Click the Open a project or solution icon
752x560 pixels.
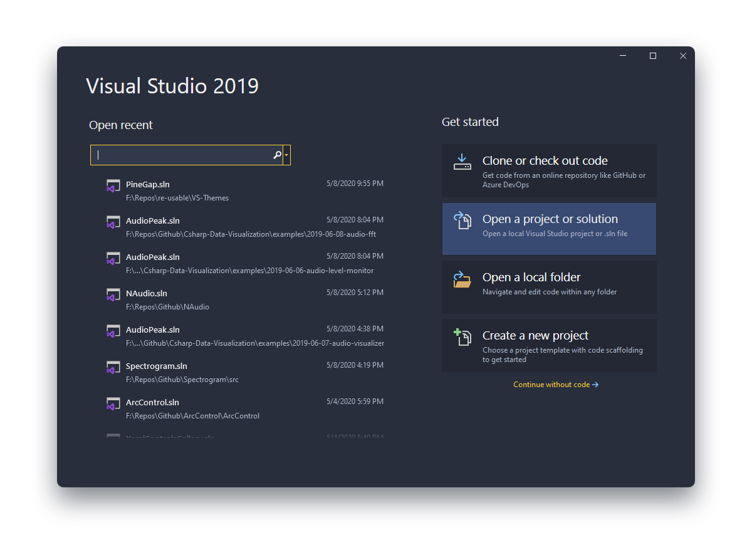pyautogui.click(x=462, y=220)
